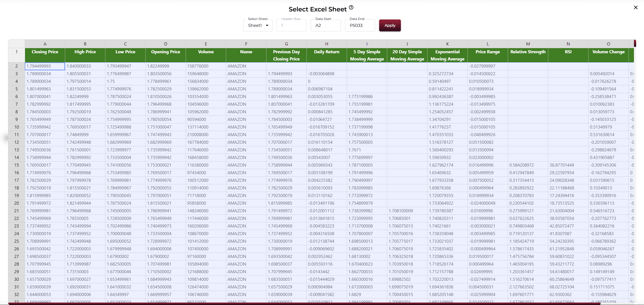Open the Select Sheet dropdown

tap(258, 25)
